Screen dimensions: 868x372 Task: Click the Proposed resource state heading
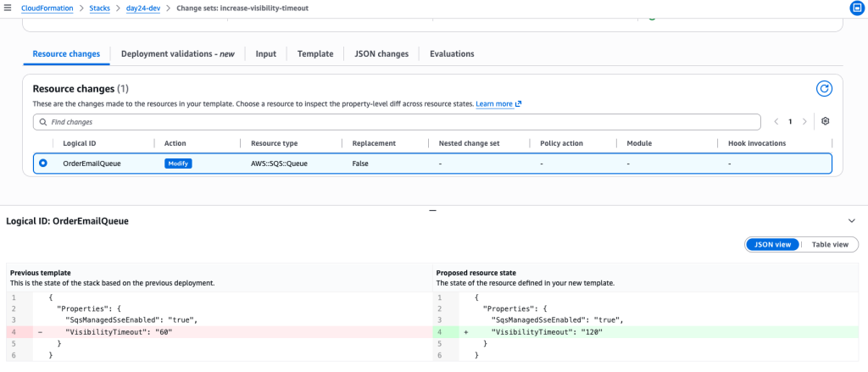click(x=476, y=273)
